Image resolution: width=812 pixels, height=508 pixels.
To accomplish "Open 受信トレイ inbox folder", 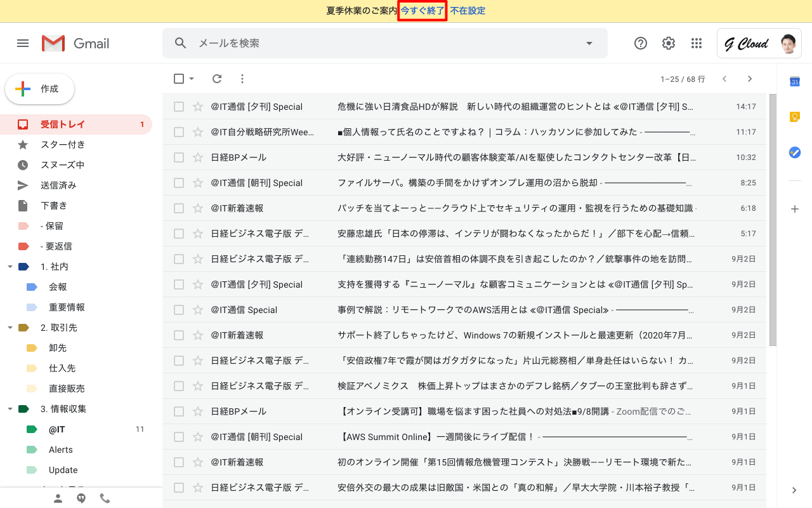I will (76, 124).
